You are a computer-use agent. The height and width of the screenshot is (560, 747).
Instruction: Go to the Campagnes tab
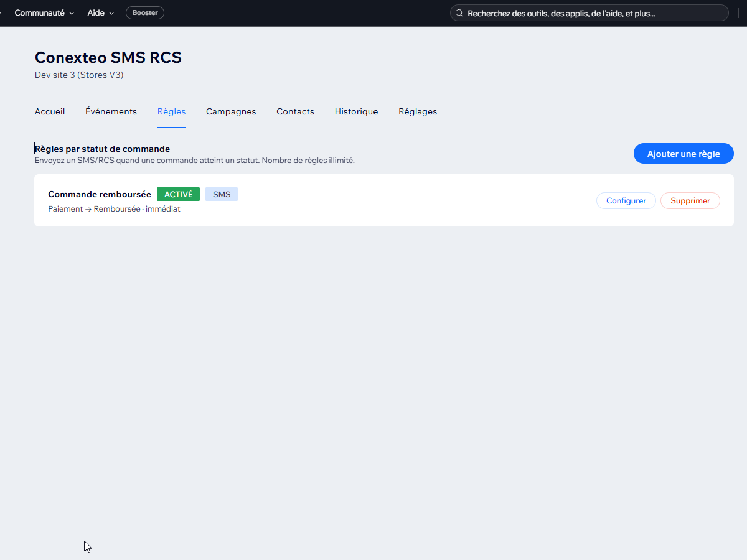tap(231, 112)
